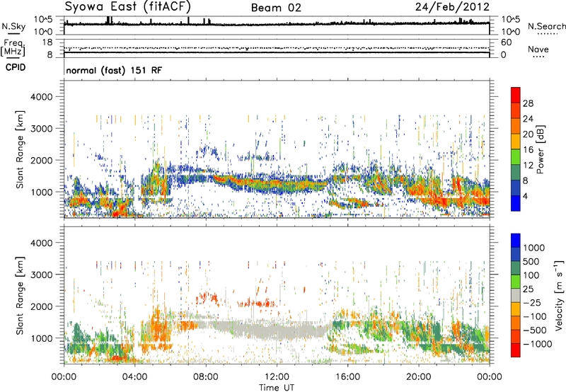Click the '24' label on the Power scale
The image size is (566, 392).
pyautogui.click(x=528, y=119)
